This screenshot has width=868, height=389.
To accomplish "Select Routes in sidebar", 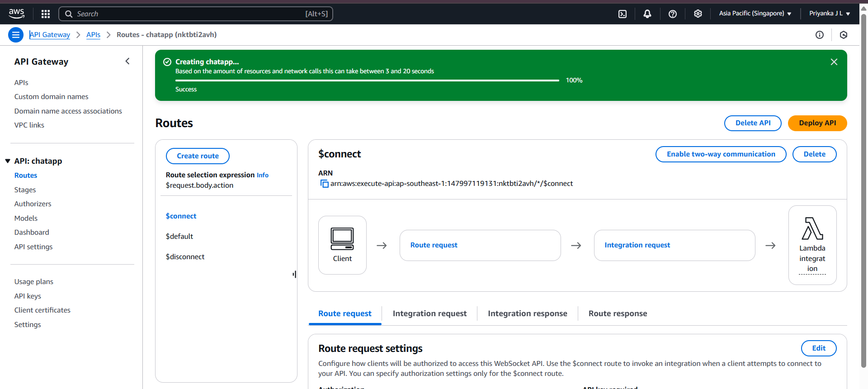I will 26,176.
